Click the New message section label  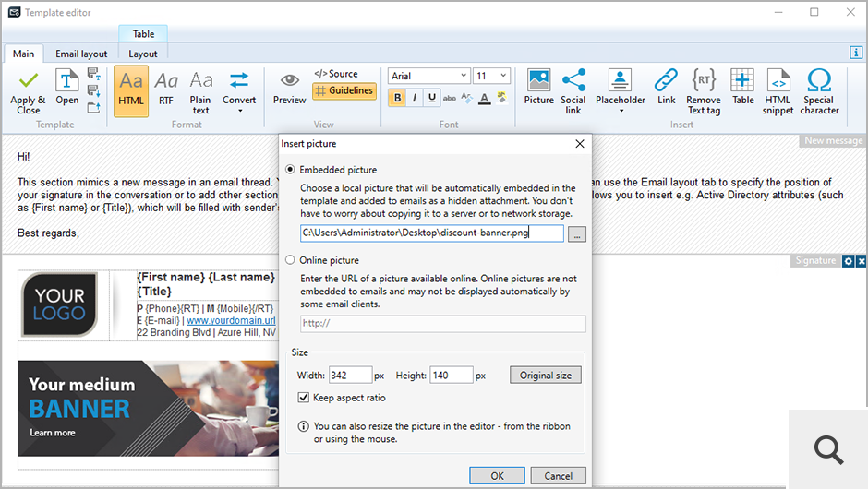coord(833,140)
